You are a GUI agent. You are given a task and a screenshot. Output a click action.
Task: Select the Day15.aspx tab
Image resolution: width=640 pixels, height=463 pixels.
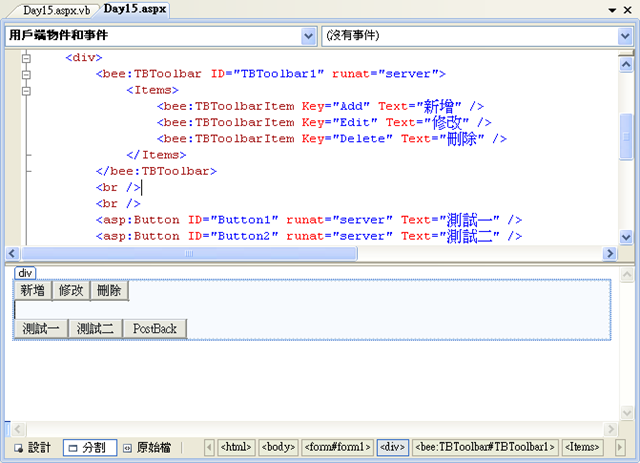(134, 9)
